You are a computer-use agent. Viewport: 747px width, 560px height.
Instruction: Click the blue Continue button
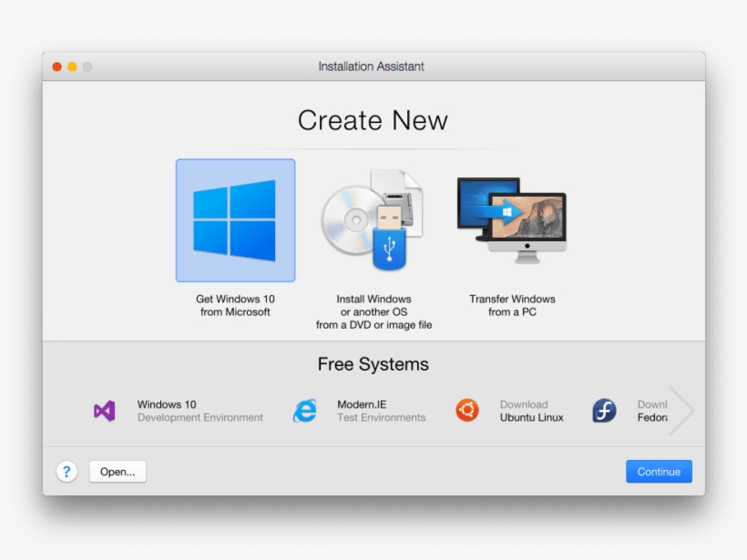pyautogui.click(x=659, y=472)
